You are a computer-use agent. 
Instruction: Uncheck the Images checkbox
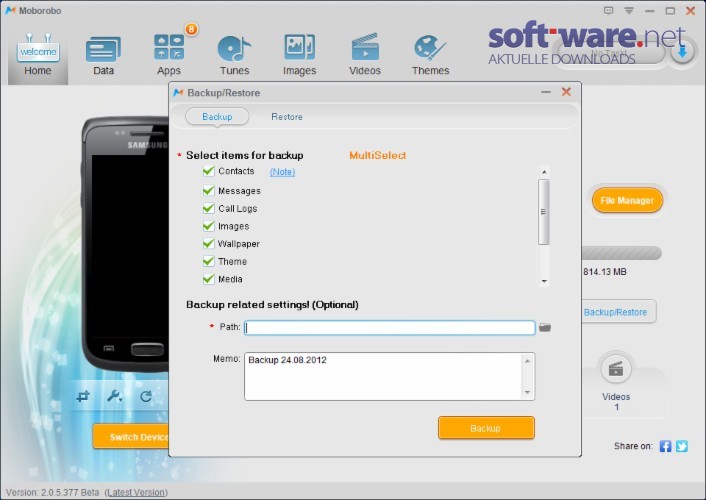click(208, 226)
